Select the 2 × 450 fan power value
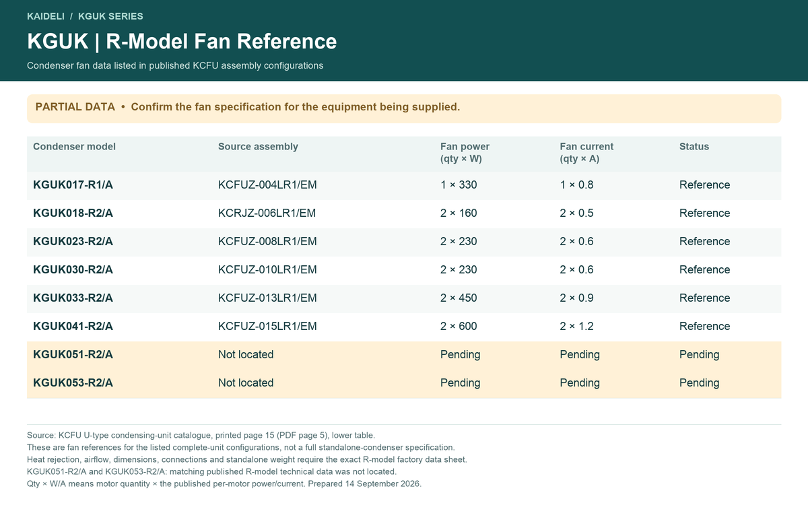Screen dimensions: 808x532 [x=459, y=298]
